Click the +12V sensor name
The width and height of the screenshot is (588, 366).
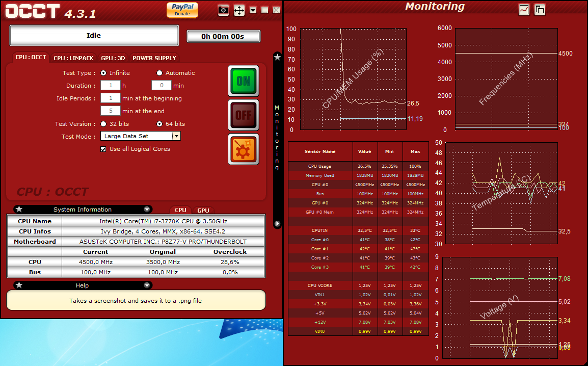[320, 323]
